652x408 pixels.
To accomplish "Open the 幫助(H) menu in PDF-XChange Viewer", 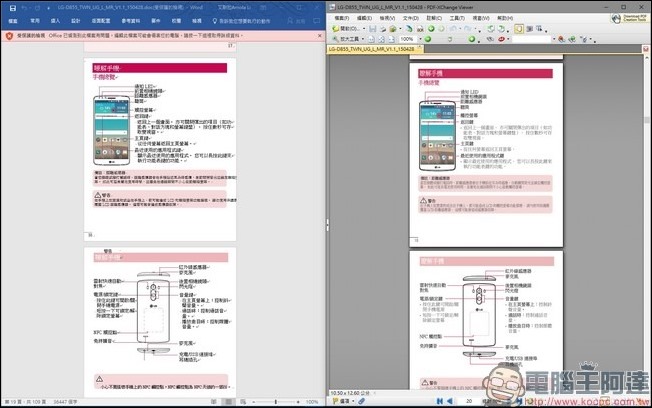I will (x=505, y=18).
